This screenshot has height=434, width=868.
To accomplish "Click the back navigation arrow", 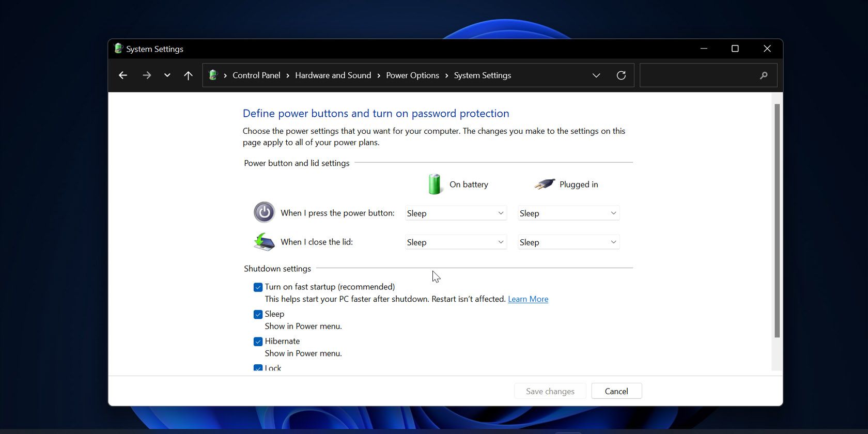I will pyautogui.click(x=123, y=75).
